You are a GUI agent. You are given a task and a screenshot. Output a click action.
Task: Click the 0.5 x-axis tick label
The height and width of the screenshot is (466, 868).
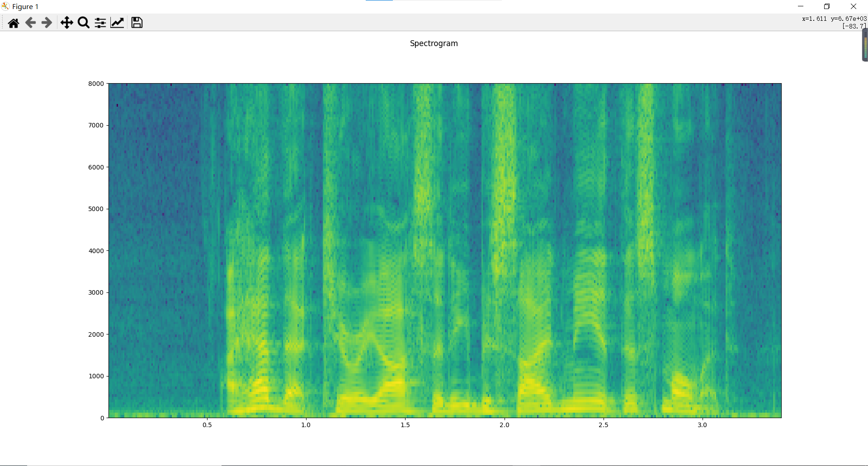coord(207,425)
